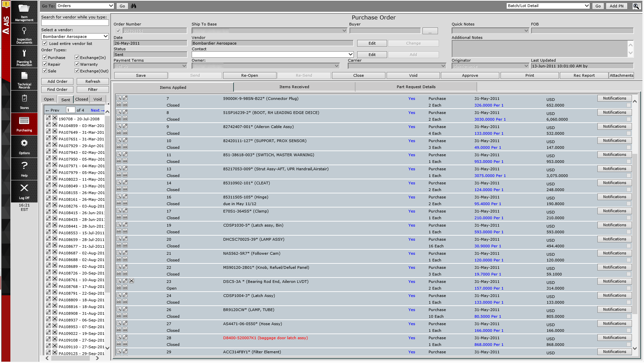Click the Rec Report button

coord(584,75)
